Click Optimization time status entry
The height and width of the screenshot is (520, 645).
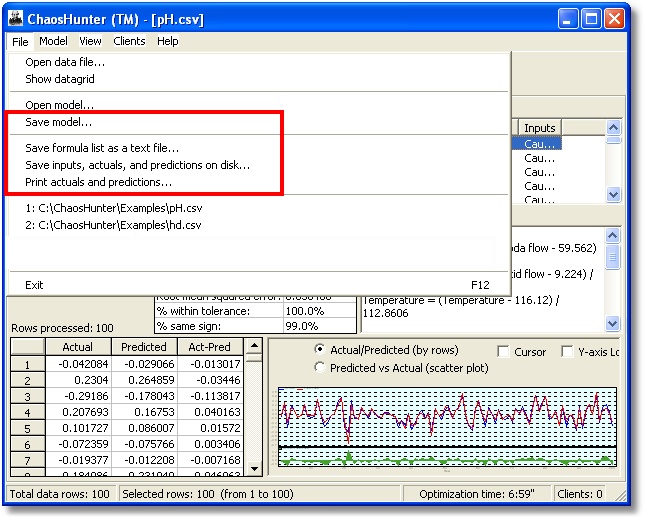[477, 494]
